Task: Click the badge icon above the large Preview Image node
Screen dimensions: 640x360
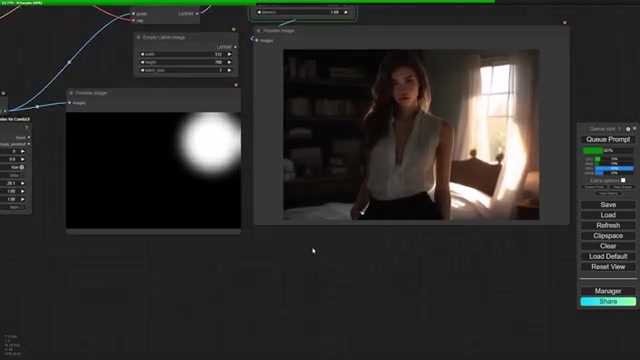Action: point(564,23)
